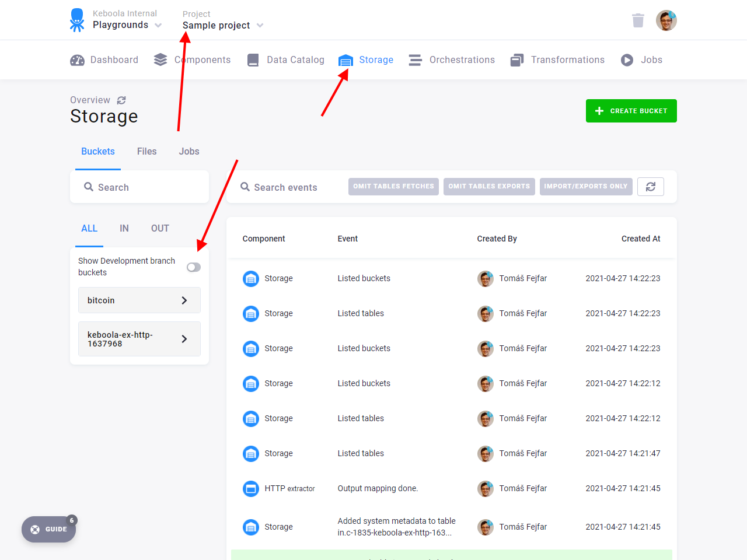747x560 pixels.
Task: Switch to the storage Jobs tab
Action: pos(189,152)
